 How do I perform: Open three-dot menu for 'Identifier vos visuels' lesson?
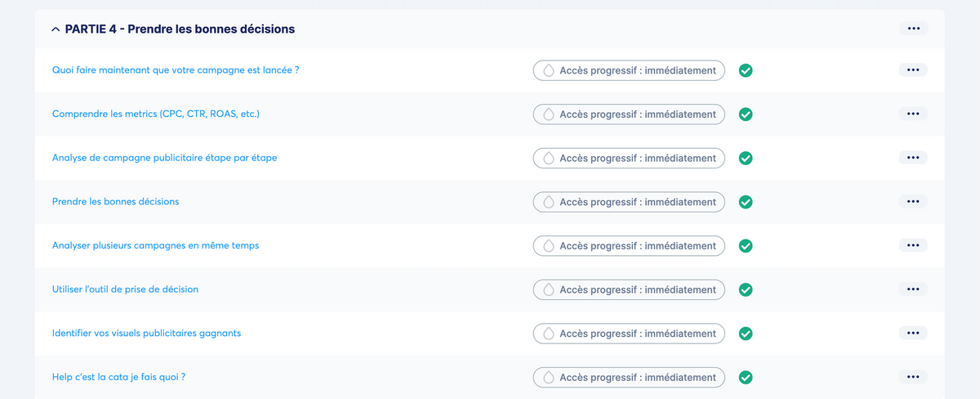tap(913, 333)
